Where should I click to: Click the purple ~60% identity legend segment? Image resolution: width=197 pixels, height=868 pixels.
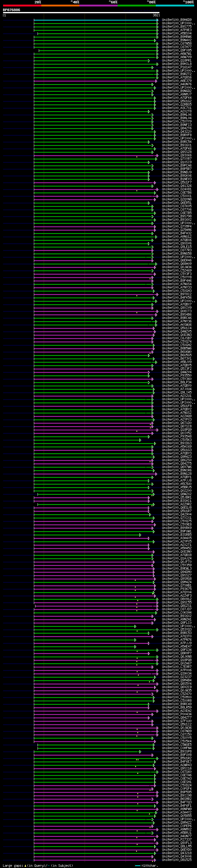(x=99, y=6)
